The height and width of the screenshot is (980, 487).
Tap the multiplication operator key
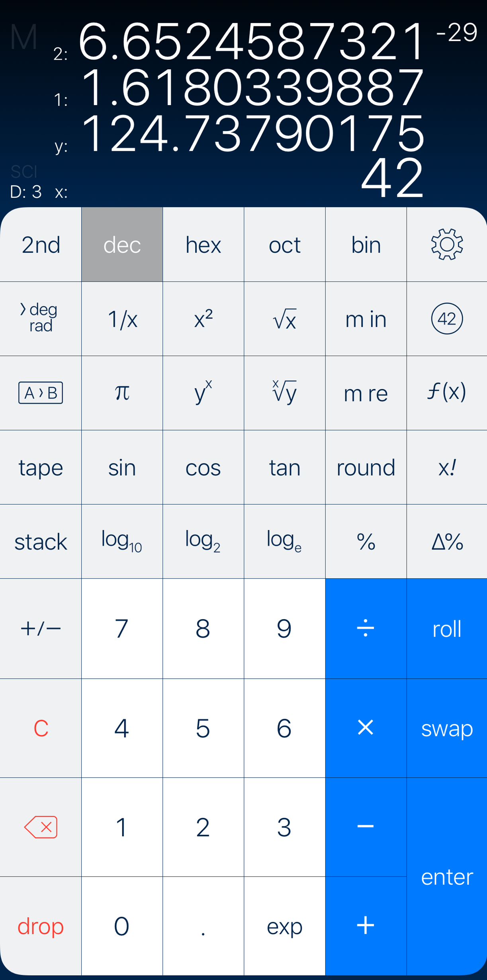[366, 728]
